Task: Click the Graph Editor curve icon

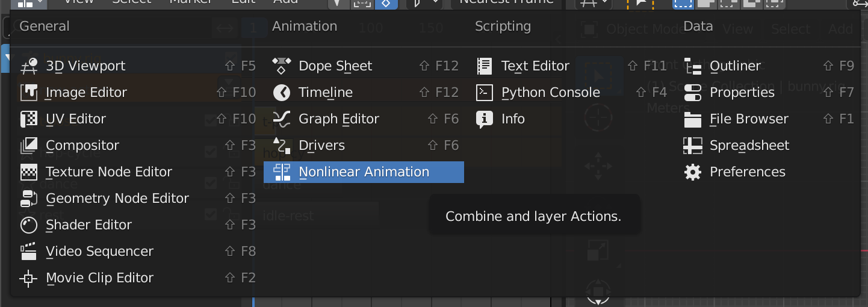Action: pyautogui.click(x=282, y=119)
